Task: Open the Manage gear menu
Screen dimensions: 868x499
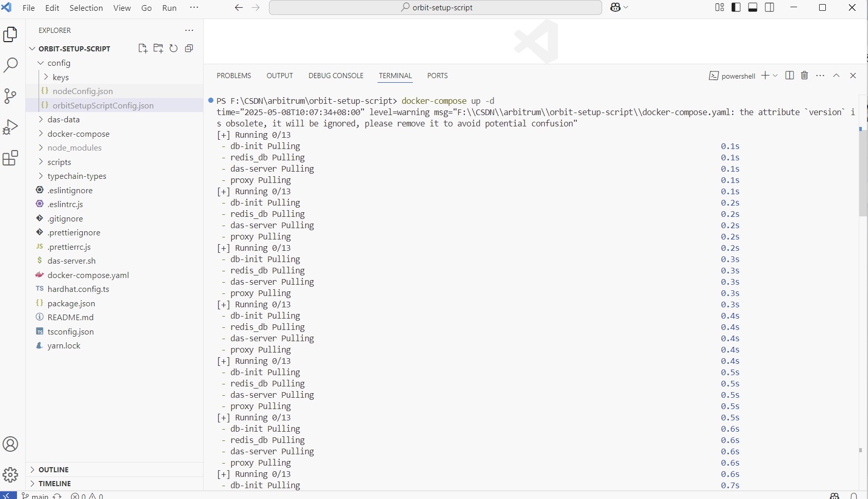Action: coord(10,474)
